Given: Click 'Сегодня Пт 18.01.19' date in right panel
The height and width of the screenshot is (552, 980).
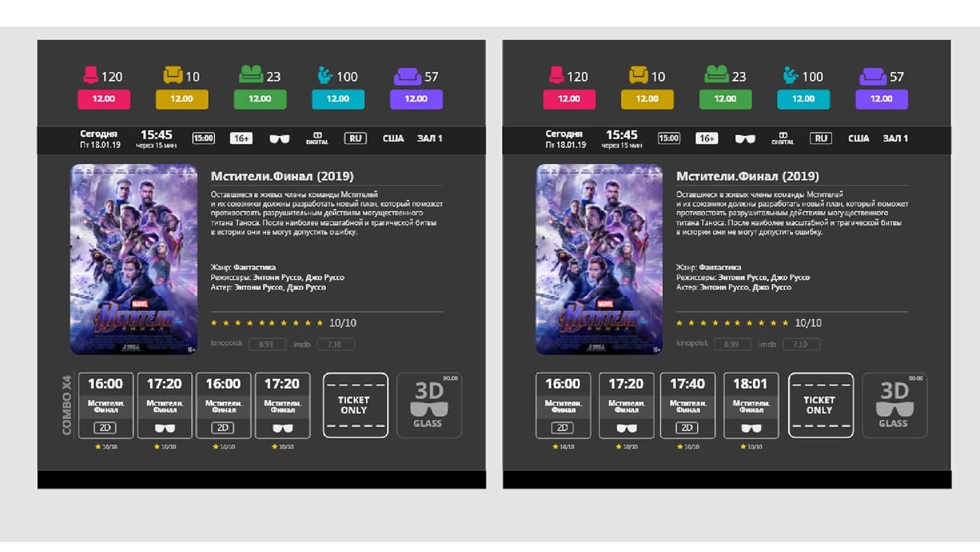Looking at the screenshot, I should coord(565,139).
